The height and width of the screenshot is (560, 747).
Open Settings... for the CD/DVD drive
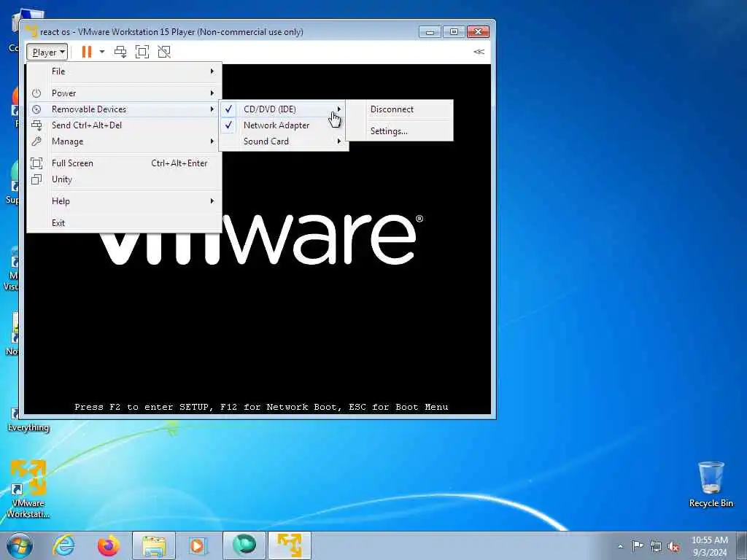coord(400,131)
